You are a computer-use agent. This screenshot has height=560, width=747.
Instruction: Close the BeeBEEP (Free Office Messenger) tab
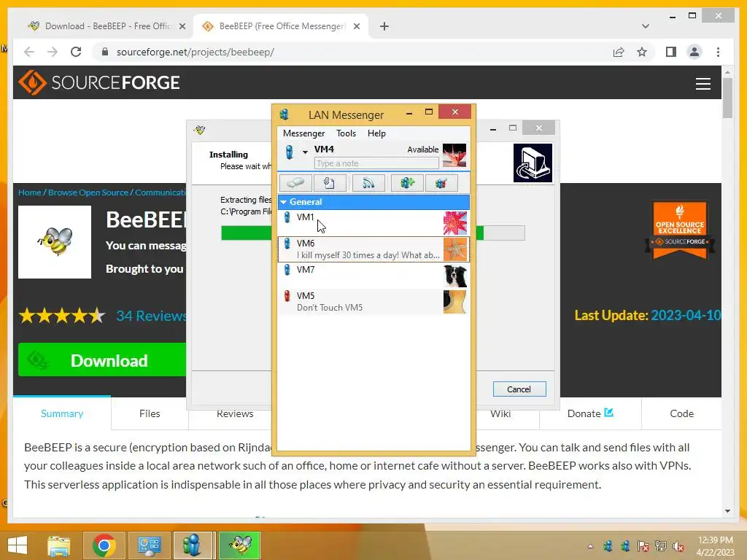[x=356, y=26]
